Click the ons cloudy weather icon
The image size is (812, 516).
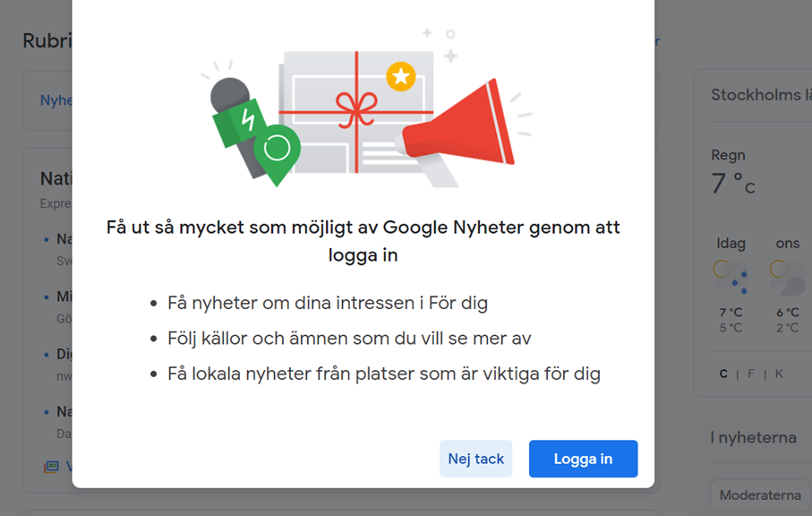787,277
